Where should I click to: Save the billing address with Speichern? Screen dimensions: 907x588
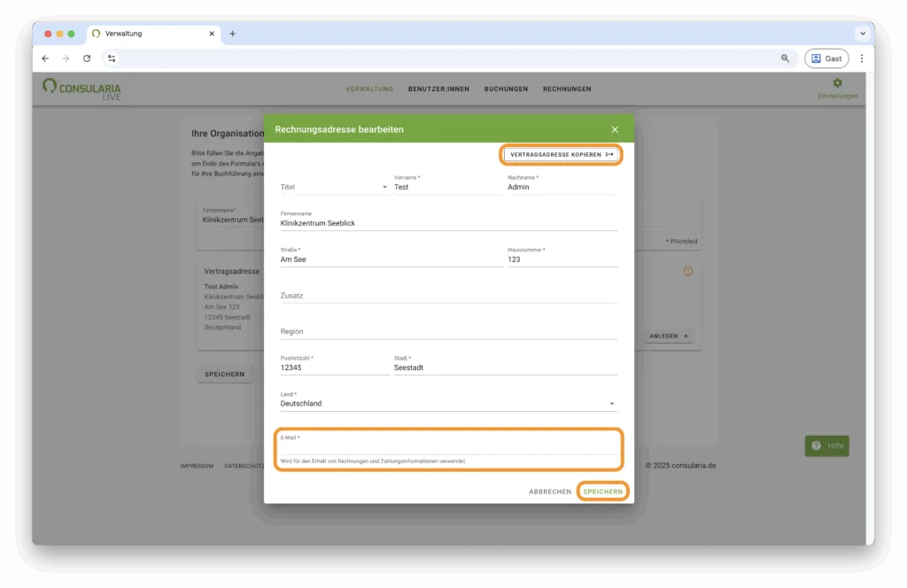click(x=602, y=491)
